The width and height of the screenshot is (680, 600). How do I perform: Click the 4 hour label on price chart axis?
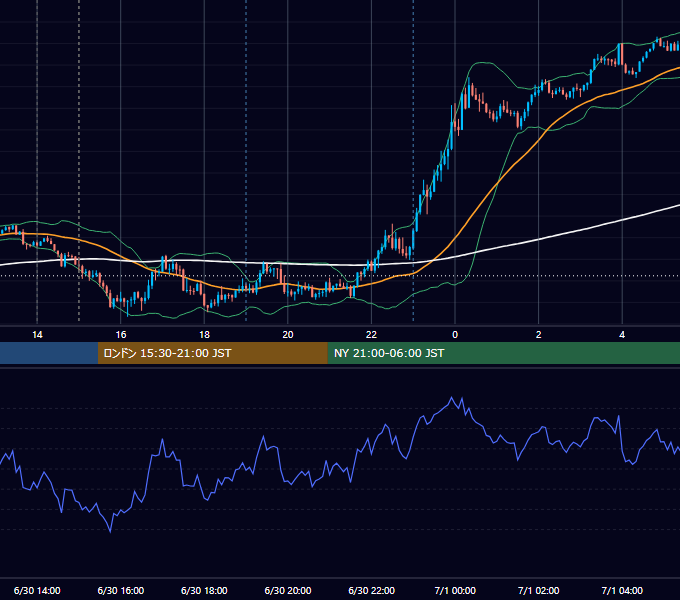[622, 335]
